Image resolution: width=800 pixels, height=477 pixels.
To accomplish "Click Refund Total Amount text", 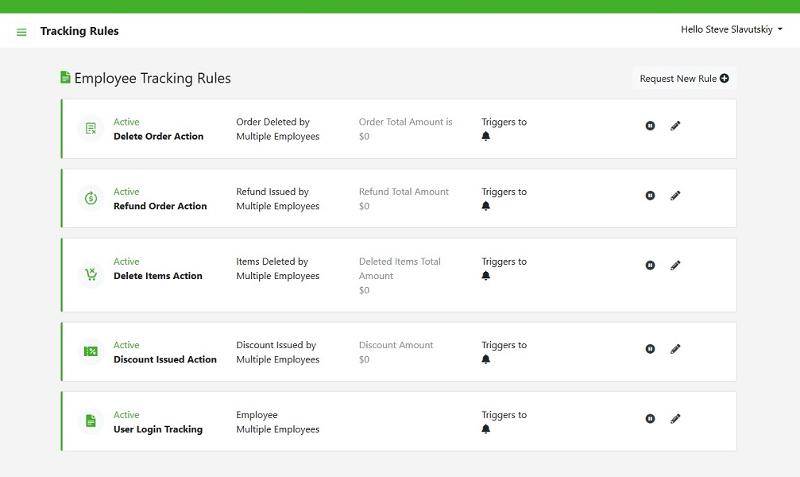I will click(404, 192).
